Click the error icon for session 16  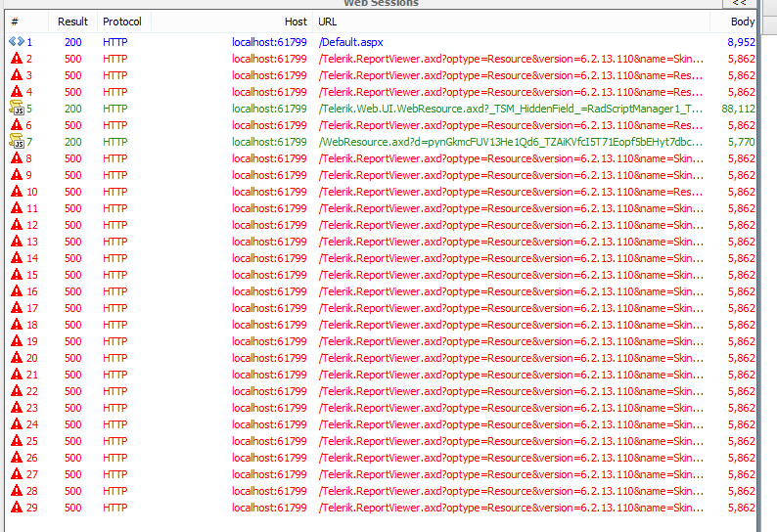point(17,291)
